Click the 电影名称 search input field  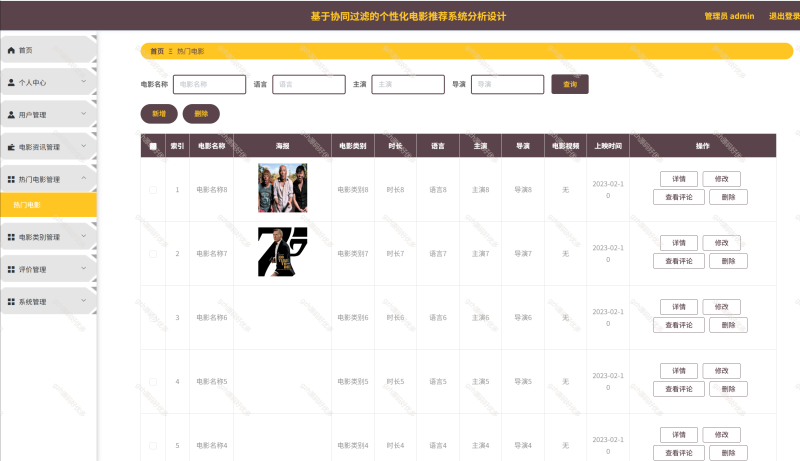click(x=210, y=85)
